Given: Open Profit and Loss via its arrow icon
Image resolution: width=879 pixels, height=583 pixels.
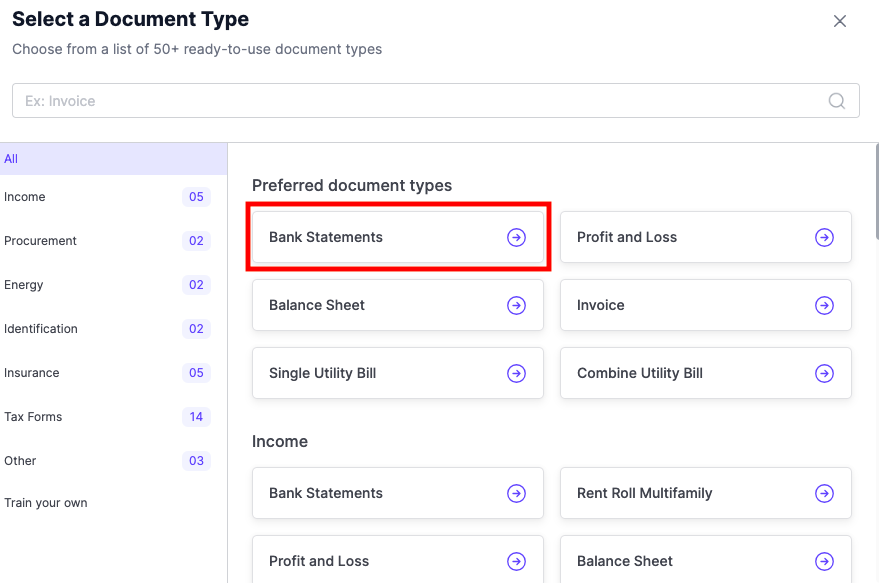Looking at the screenshot, I should [x=824, y=237].
